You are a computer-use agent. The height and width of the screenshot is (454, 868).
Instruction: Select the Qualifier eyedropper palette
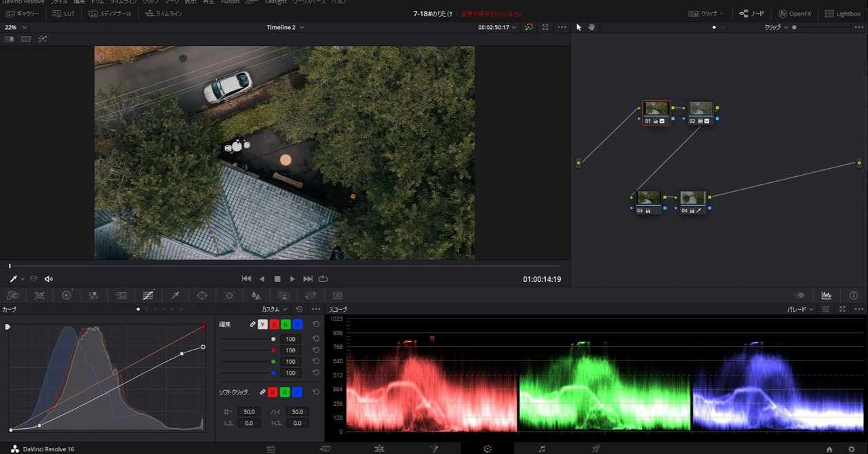(175, 295)
